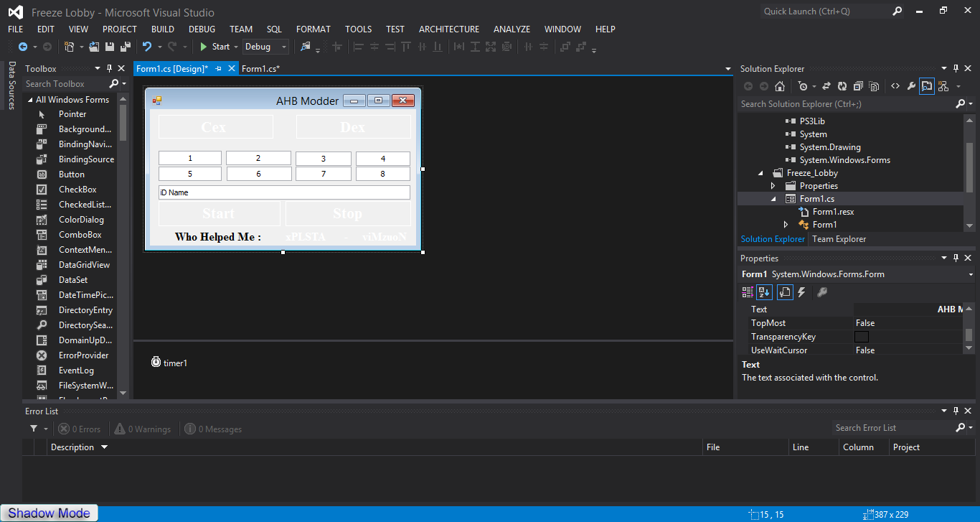
Task: Click the Start button on the designed form
Action: (x=219, y=213)
